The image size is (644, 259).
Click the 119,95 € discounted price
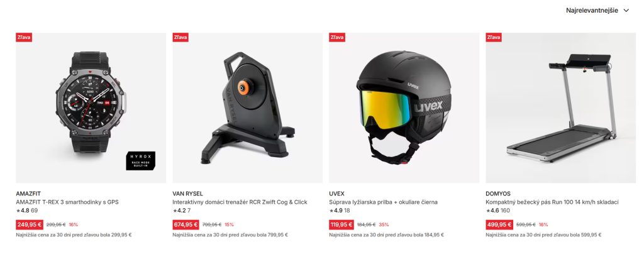pos(341,224)
